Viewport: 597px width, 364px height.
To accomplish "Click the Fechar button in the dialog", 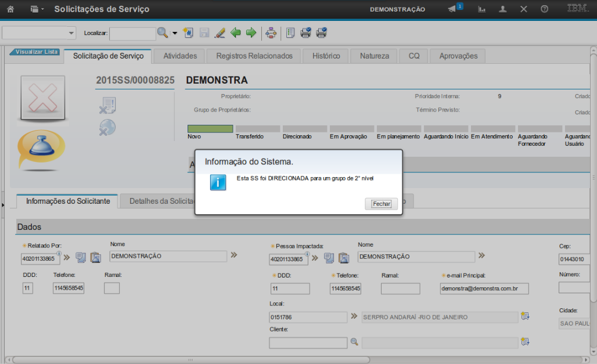I will pyautogui.click(x=382, y=204).
